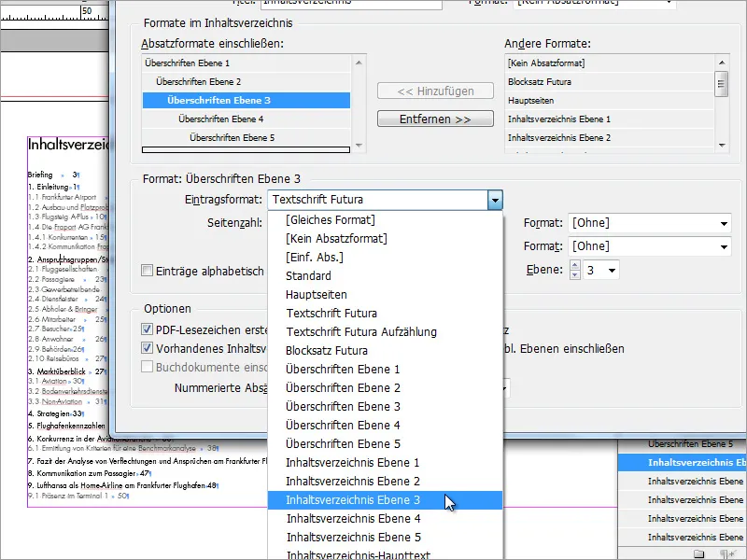This screenshot has width=747, height=560.
Task: Click '1. Einleitung' entry in document
Action: [49, 188]
